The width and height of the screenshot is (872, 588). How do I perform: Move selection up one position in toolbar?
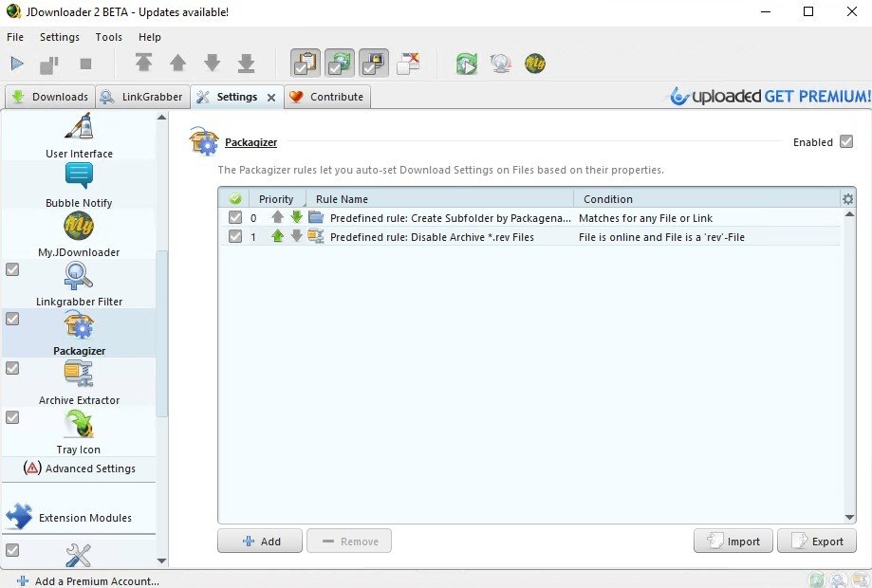178,63
